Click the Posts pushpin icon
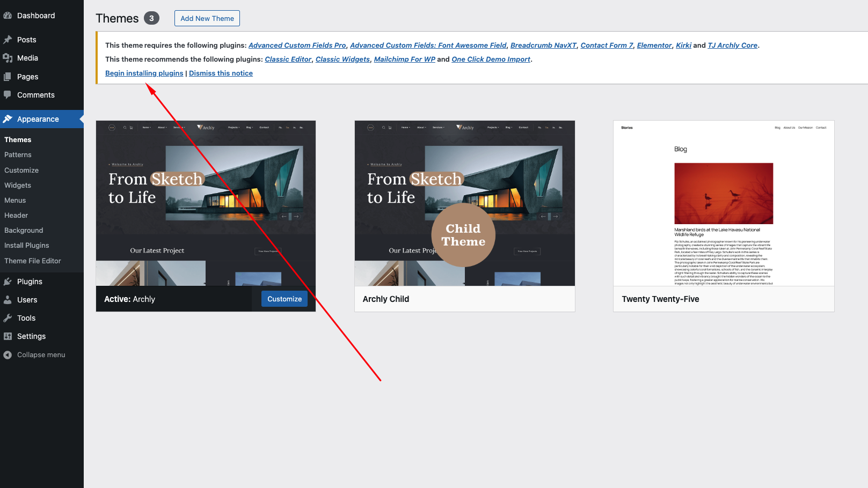The width and height of the screenshot is (868, 488). pos(8,40)
